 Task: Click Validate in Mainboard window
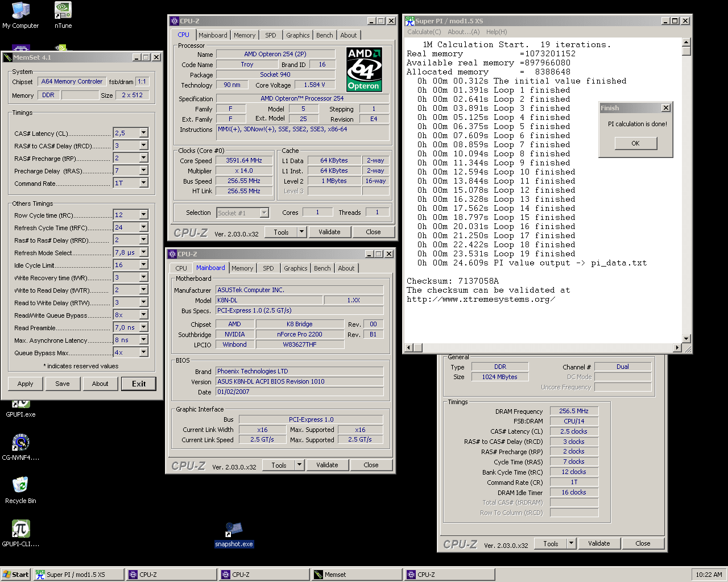point(327,465)
